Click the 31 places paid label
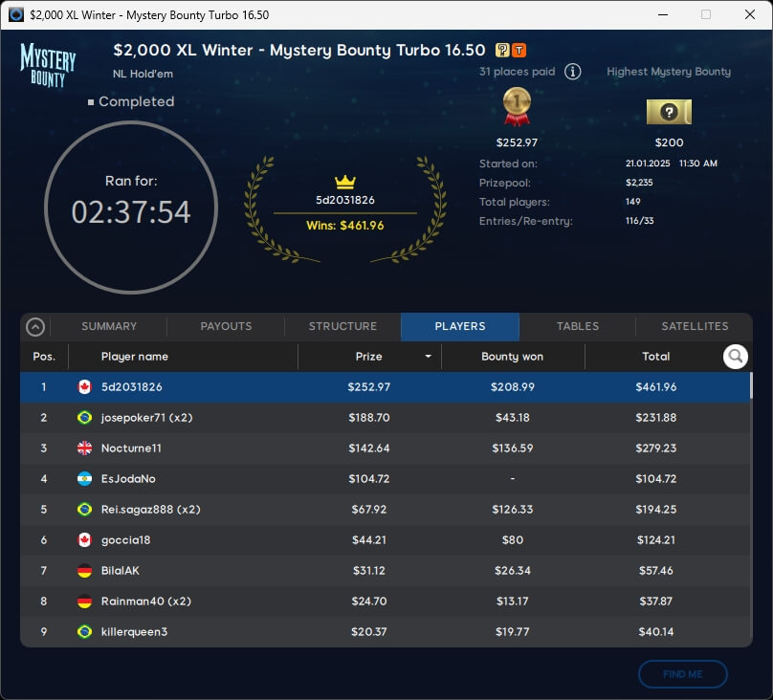 pyautogui.click(x=518, y=72)
